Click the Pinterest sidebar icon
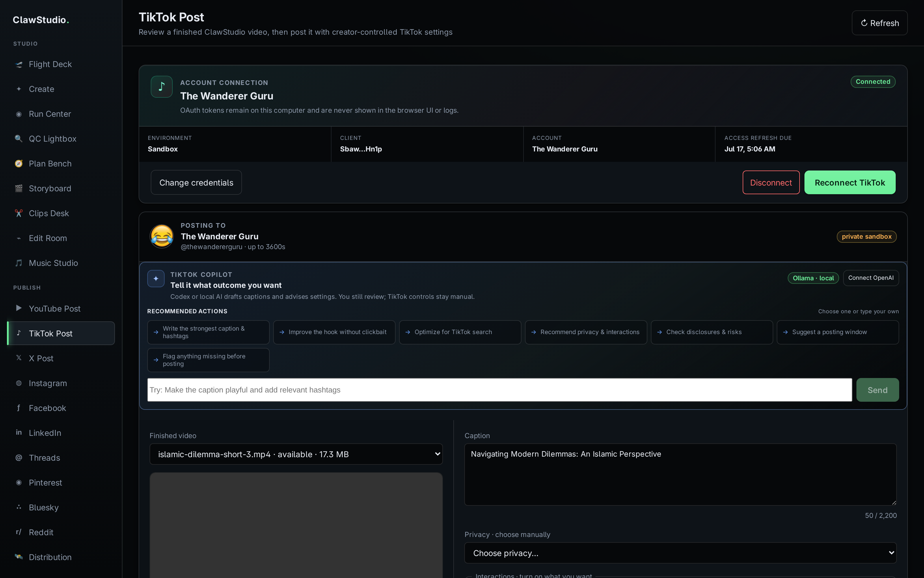This screenshot has width=924, height=578. (19, 482)
